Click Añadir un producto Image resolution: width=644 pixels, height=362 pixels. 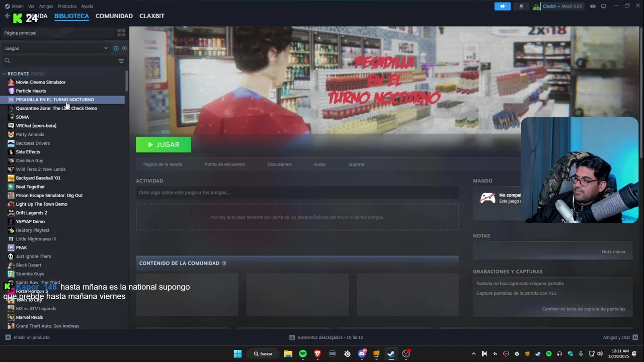coord(28,337)
